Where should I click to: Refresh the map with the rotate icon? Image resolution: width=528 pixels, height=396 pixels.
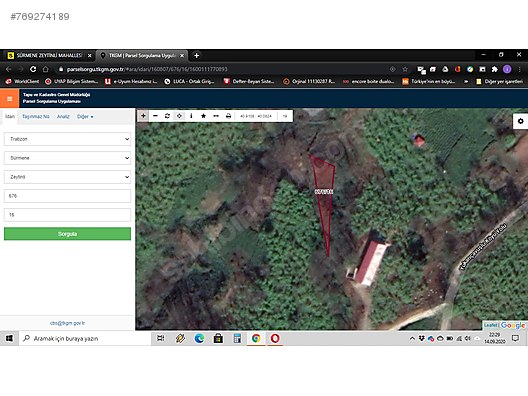(x=167, y=116)
